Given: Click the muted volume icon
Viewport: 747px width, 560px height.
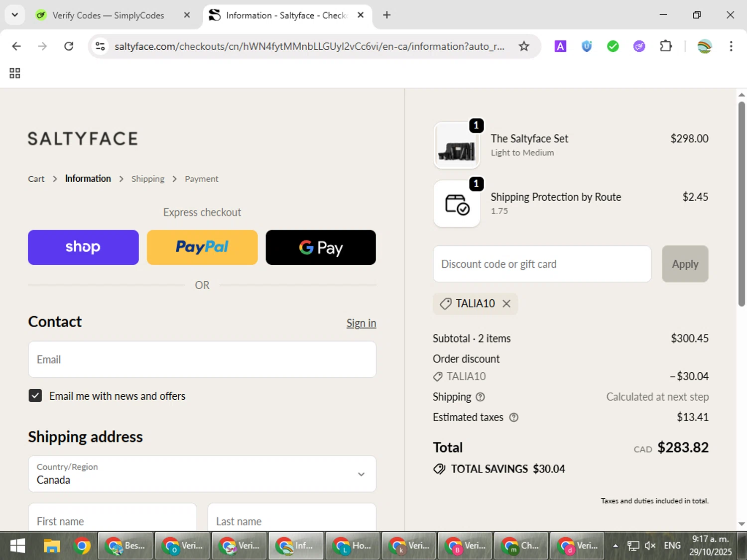Looking at the screenshot, I should [650, 546].
